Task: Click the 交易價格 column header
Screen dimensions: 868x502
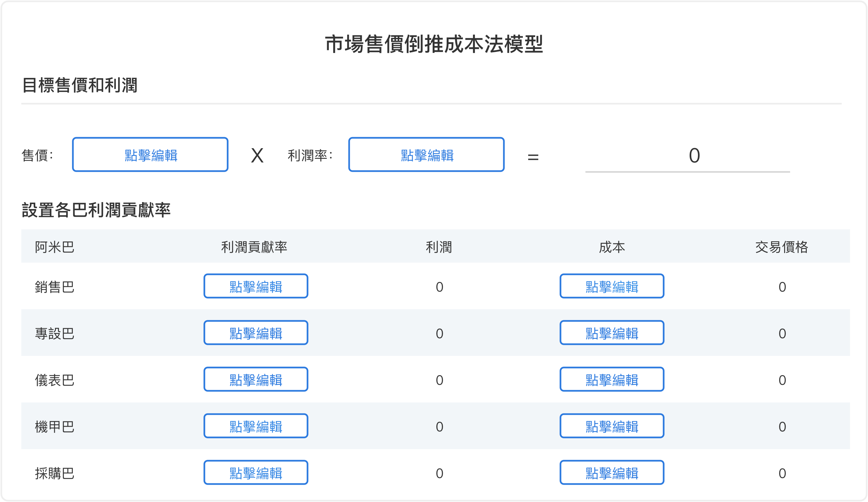Action: tap(782, 247)
